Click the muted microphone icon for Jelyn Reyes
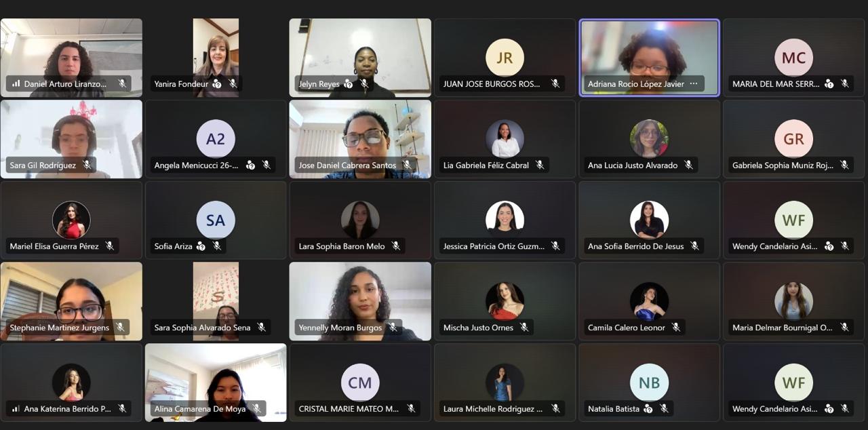The image size is (868, 430). [364, 84]
